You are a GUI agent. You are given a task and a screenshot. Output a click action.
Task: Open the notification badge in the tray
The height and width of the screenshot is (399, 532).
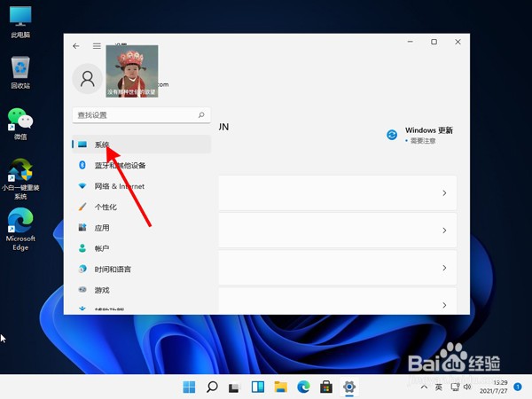point(518,387)
